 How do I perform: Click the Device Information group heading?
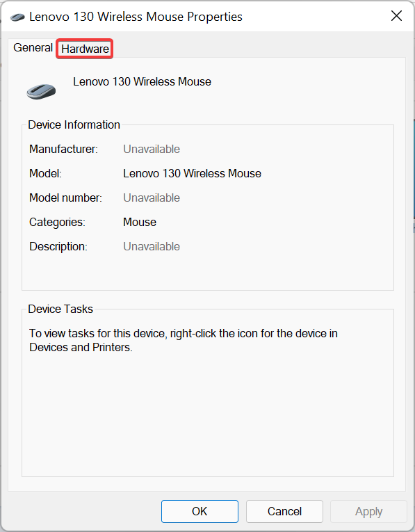[74, 125]
